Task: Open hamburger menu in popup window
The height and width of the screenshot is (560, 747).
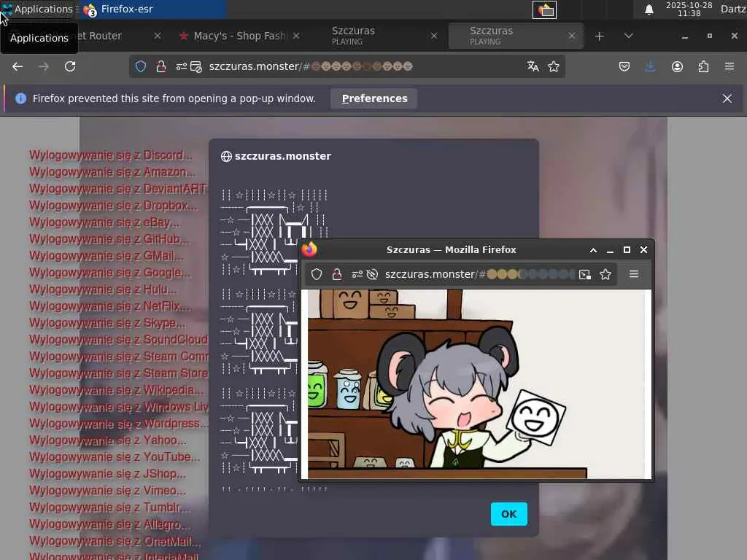Action: tap(634, 274)
